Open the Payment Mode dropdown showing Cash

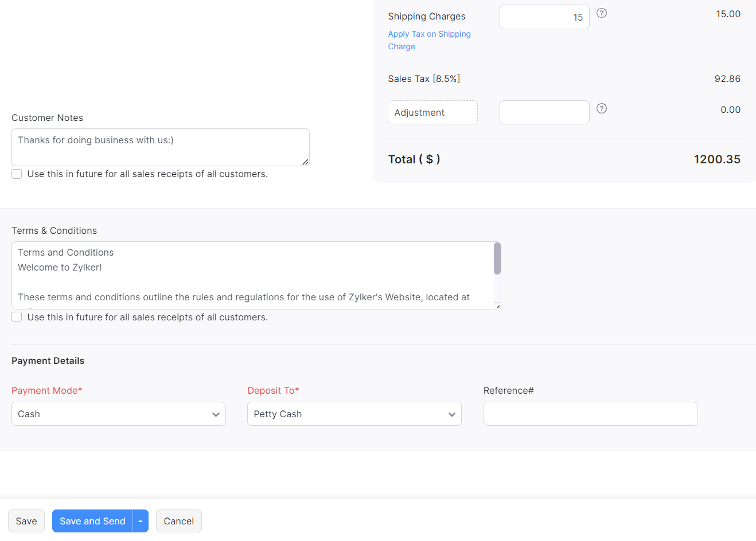pyautogui.click(x=119, y=414)
